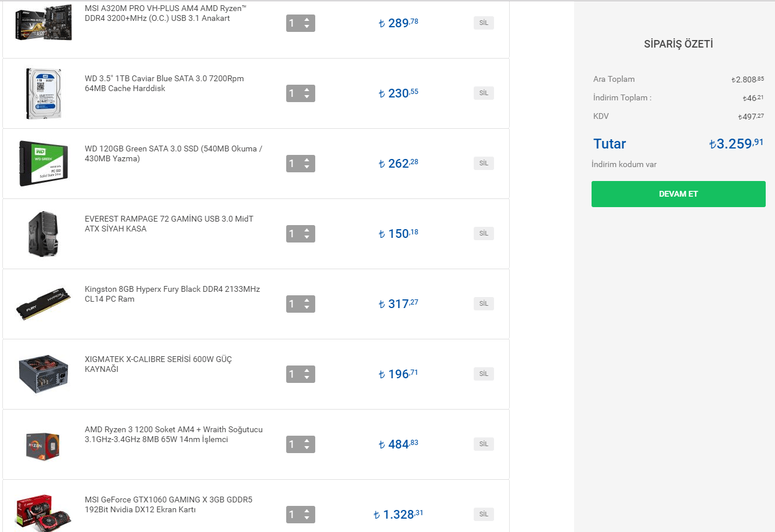This screenshot has width=775, height=532.
Task: Select the ₺230,55 harddisk price
Action: (398, 93)
